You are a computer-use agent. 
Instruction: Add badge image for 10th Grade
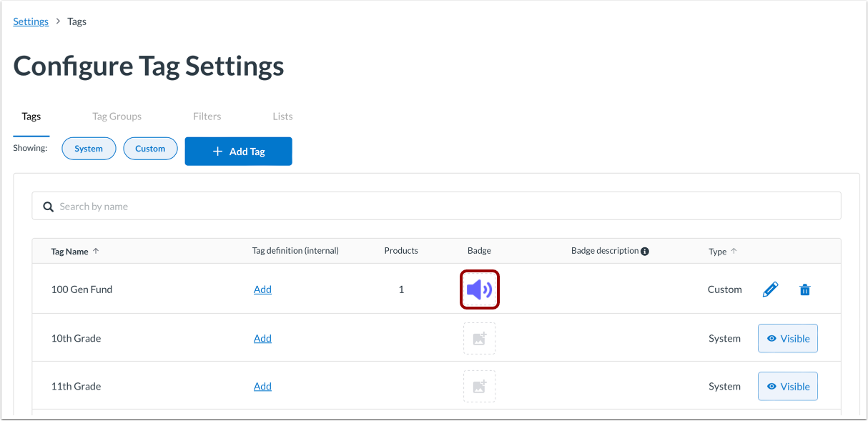pos(479,338)
